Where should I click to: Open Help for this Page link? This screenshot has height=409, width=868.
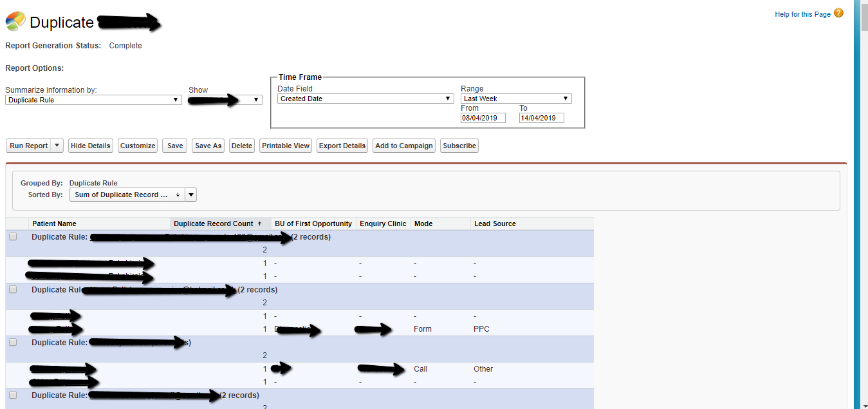point(802,14)
